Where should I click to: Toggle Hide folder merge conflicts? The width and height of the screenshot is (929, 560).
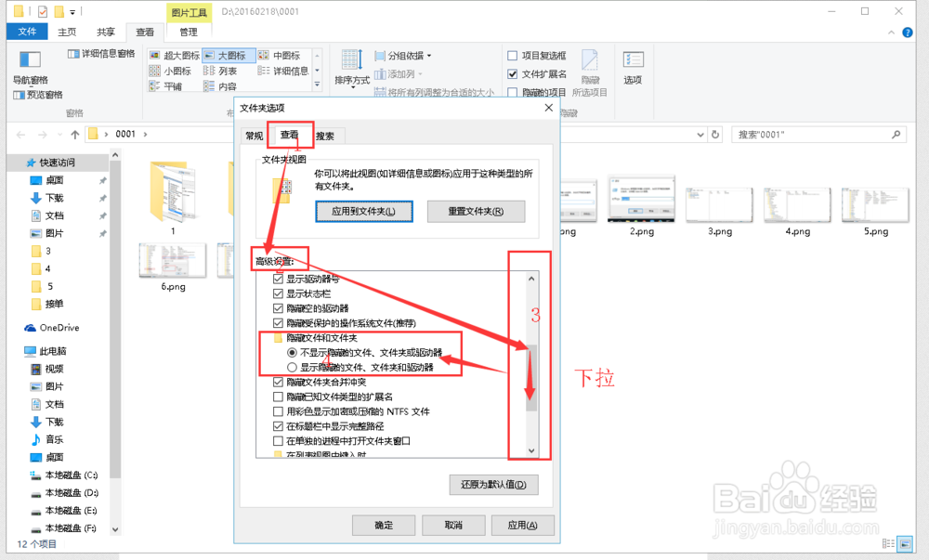278,382
